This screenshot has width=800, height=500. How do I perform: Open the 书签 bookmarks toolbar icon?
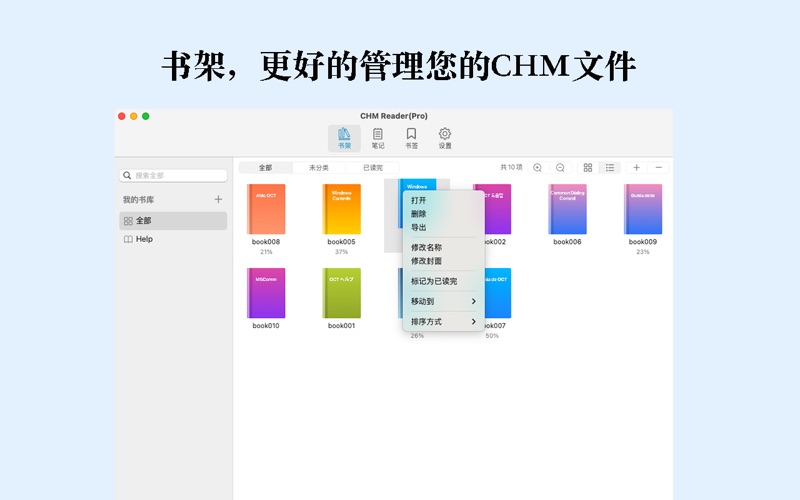[411, 138]
